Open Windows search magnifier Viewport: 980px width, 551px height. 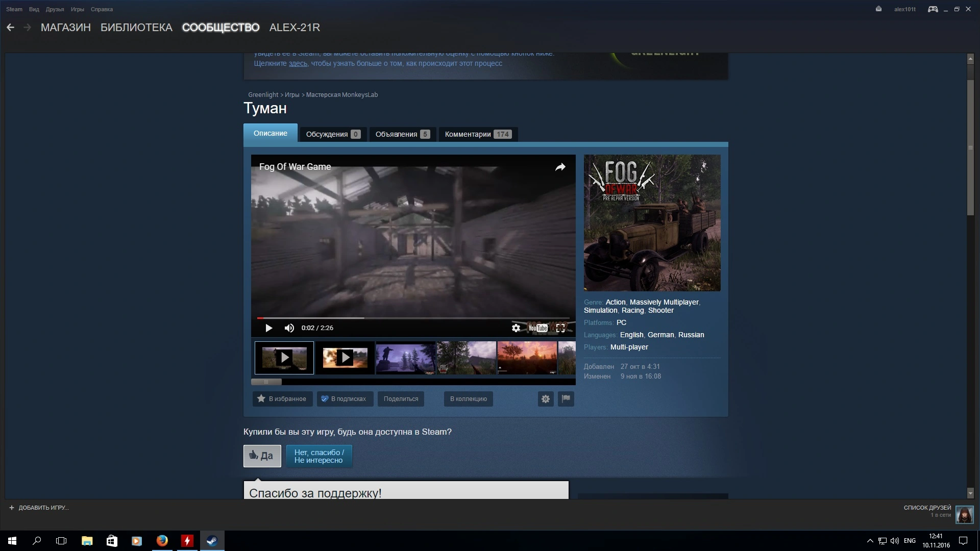click(x=37, y=541)
